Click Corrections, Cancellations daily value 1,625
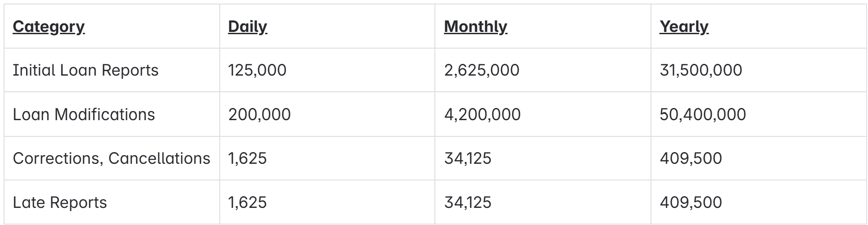 coord(247,158)
